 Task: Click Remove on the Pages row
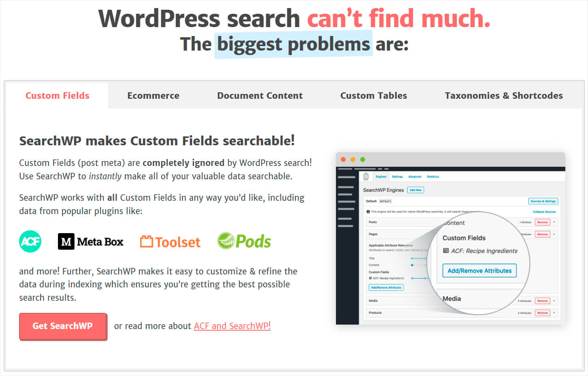[x=542, y=234]
